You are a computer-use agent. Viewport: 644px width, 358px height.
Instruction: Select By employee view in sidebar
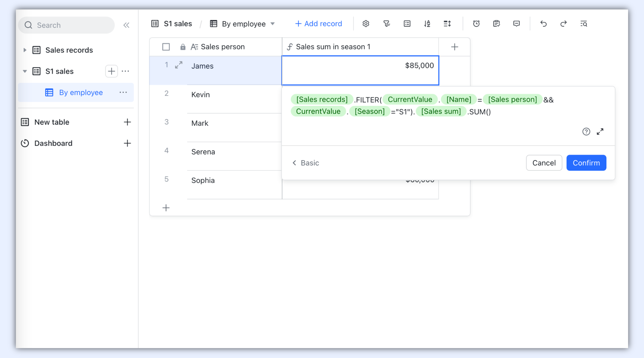pyautogui.click(x=81, y=92)
